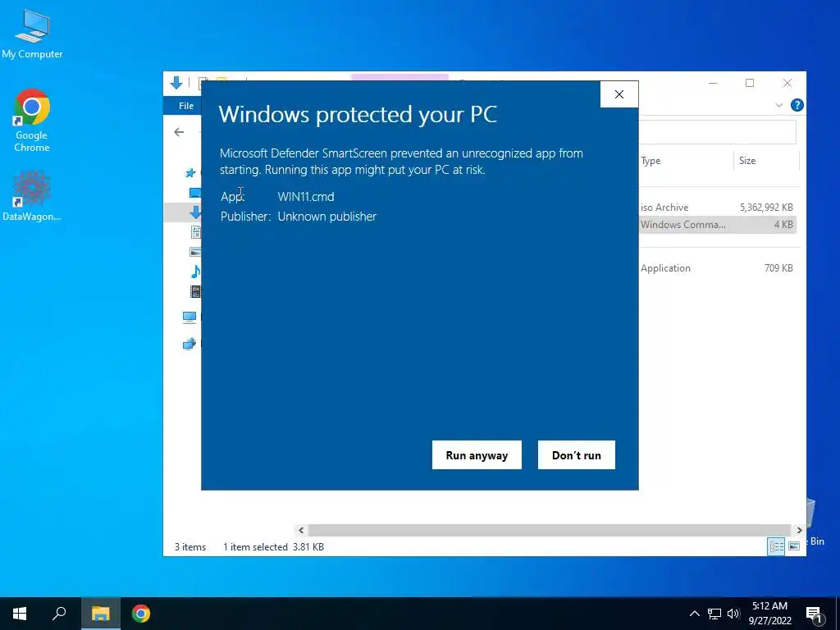Screen dimensions: 840x630
Task: Click the 5,362,992 KB size cell
Action: click(766, 208)
